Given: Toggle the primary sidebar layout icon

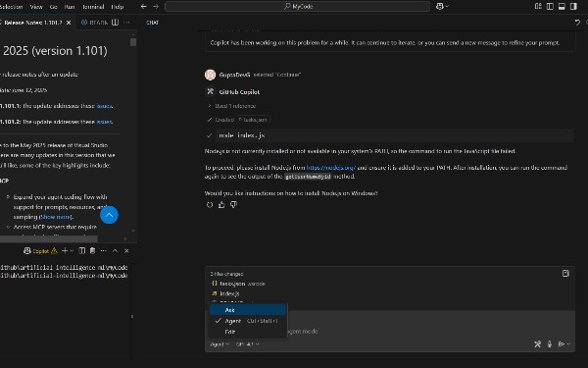Looking at the screenshot, I should click(x=550, y=6).
